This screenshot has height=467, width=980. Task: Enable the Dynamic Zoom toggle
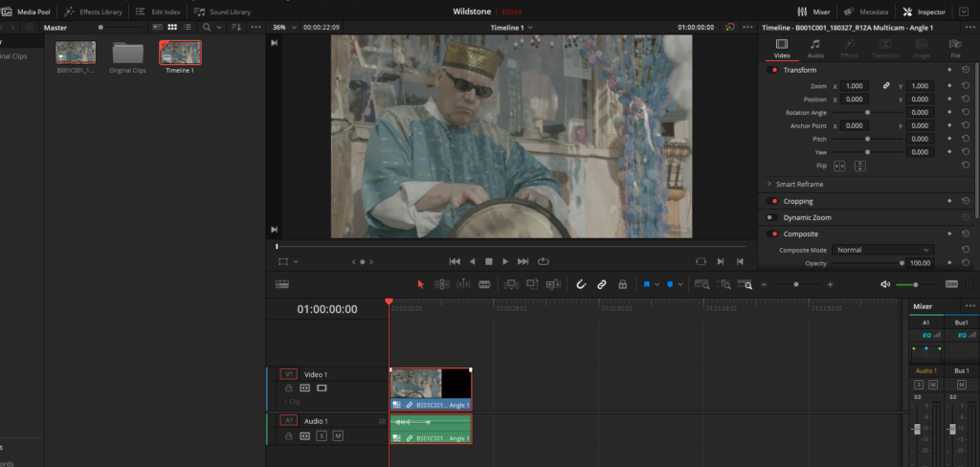click(x=773, y=217)
